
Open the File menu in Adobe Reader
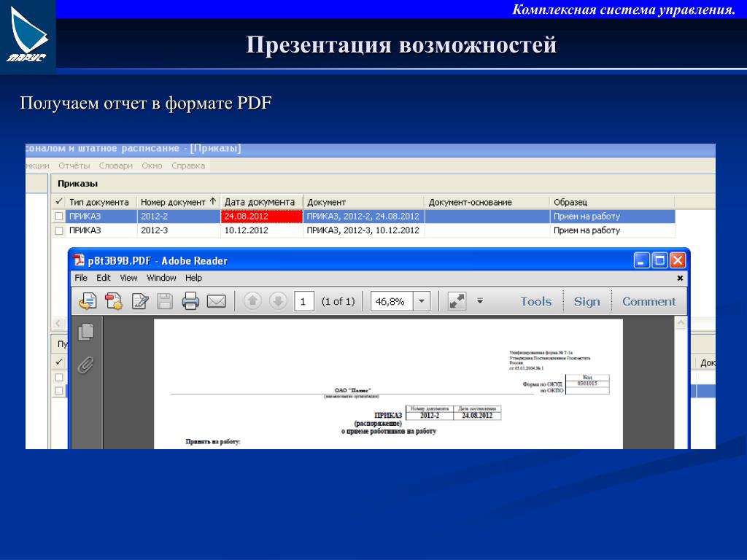tap(81, 278)
